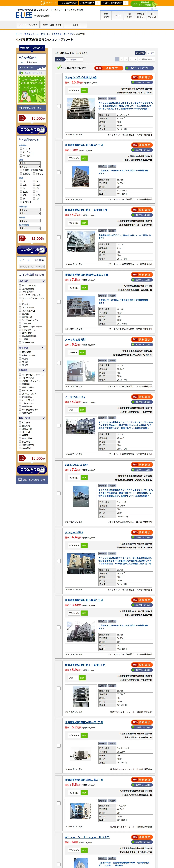The height and width of the screenshot is (868, 174).
Task: Click the フリーワード search input field
Action: [32, 266]
